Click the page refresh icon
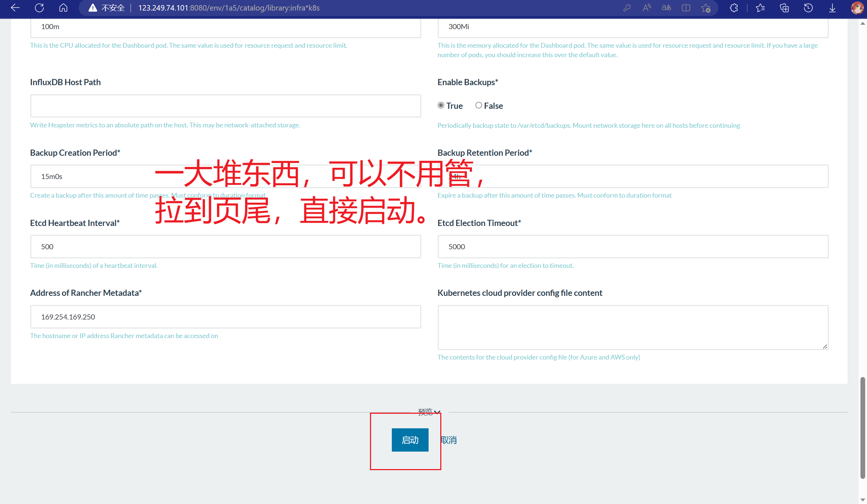 click(39, 8)
